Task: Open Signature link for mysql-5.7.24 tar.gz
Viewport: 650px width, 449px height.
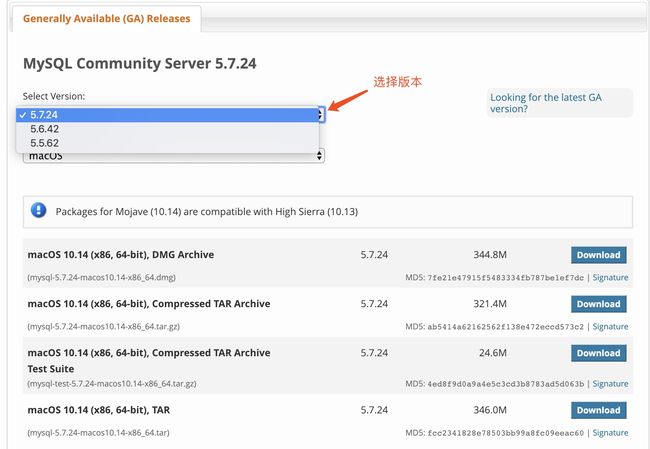Action: (610, 326)
